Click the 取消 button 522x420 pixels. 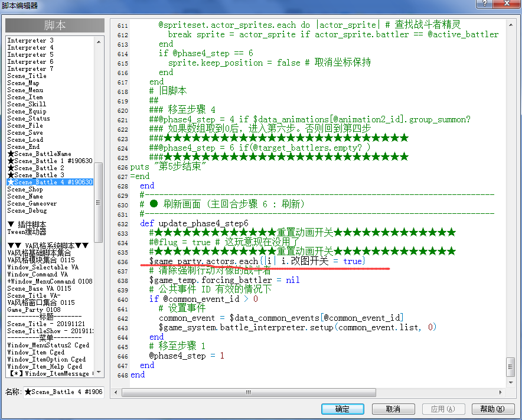pos(393,409)
